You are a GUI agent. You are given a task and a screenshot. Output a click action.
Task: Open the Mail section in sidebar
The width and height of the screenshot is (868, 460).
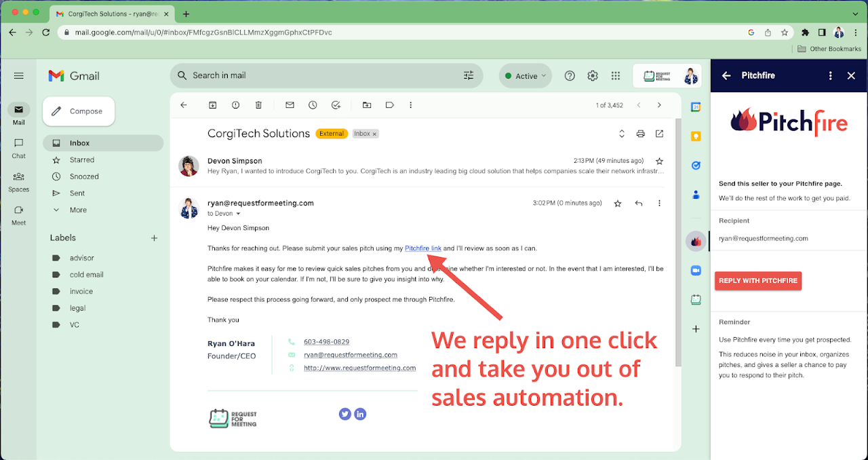point(19,114)
